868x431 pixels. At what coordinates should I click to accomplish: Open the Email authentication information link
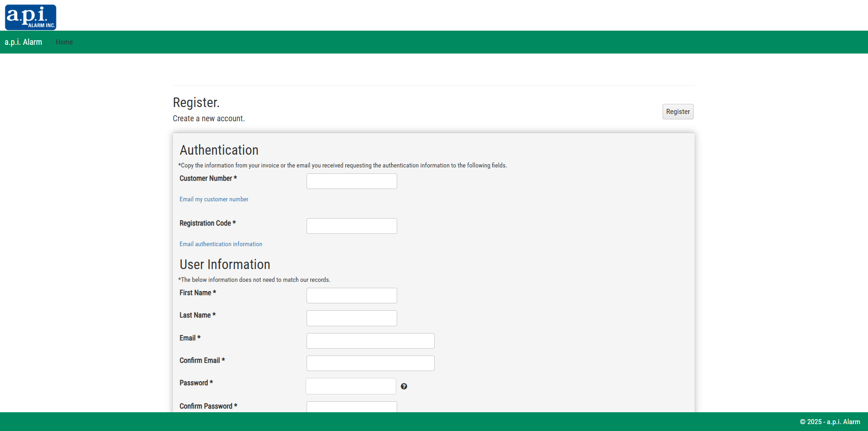click(221, 244)
